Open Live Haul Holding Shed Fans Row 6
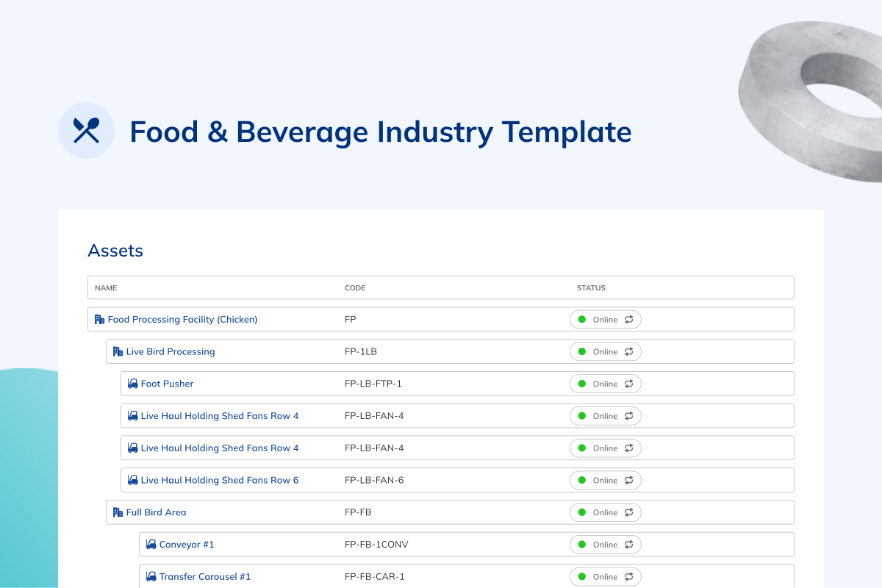882x588 pixels. coord(220,480)
